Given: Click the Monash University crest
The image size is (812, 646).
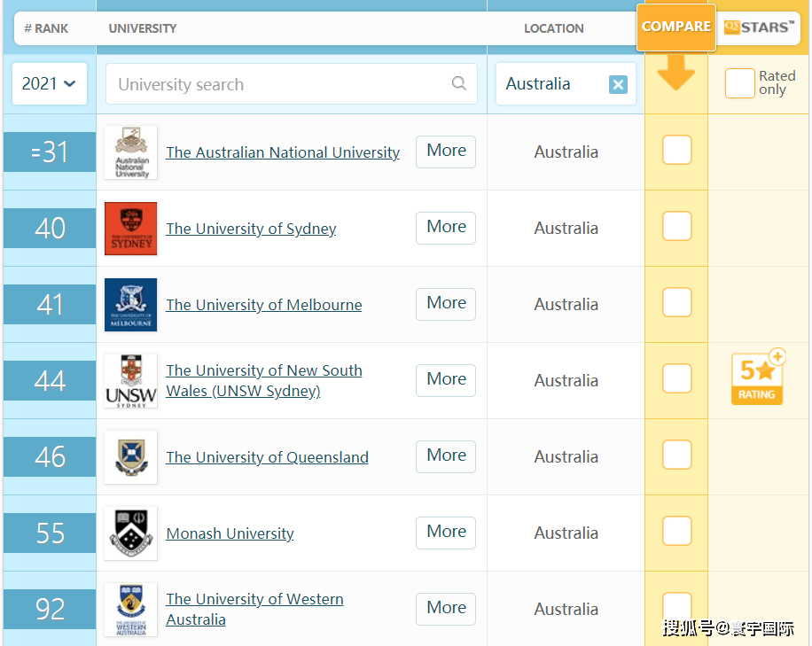Looking at the screenshot, I should tap(130, 533).
